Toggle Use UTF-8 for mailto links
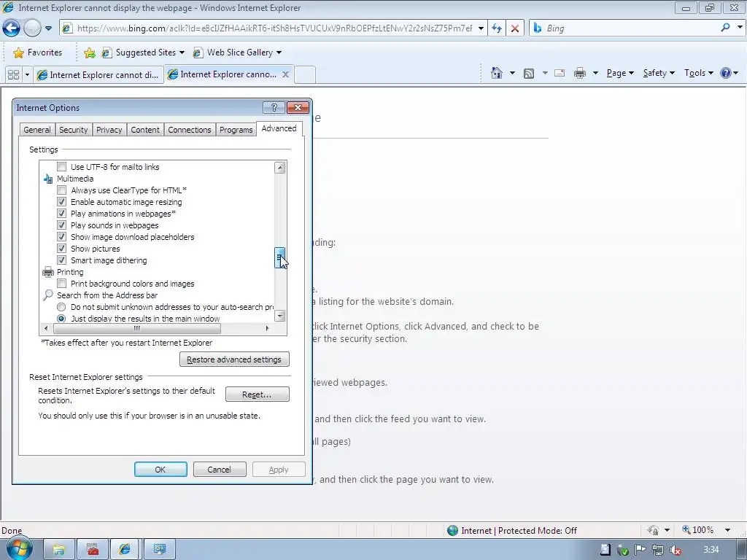Screen dimensions: 747x560 pyautogui.click(x=61, y=167)
